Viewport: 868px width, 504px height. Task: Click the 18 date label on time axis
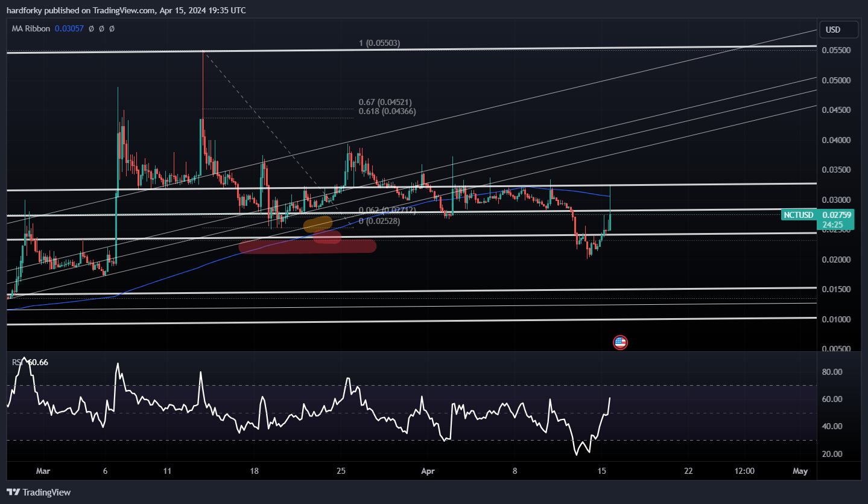[255, 471]
